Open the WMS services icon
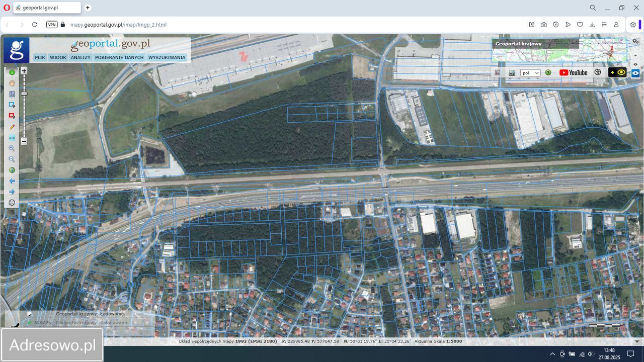 [512, 72]
